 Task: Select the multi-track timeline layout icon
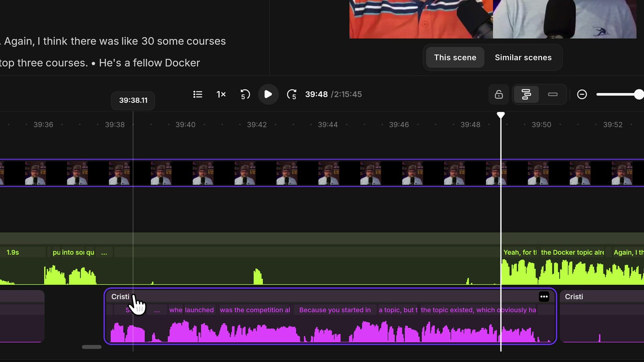pos(526,95)
